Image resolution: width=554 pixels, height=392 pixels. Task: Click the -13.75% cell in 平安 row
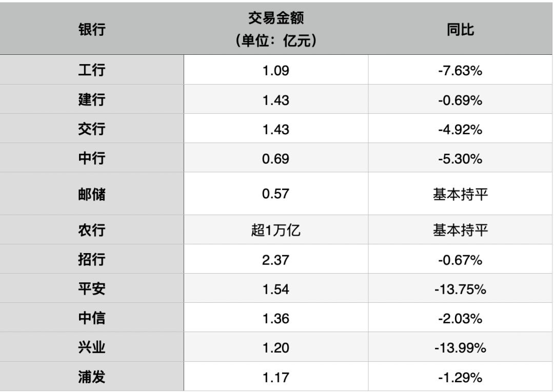click(x=460, y=289)
